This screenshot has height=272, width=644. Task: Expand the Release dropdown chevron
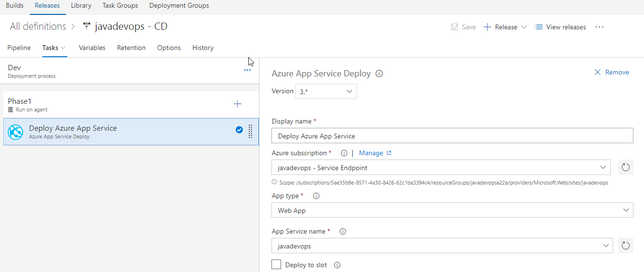tap(524, 27)
